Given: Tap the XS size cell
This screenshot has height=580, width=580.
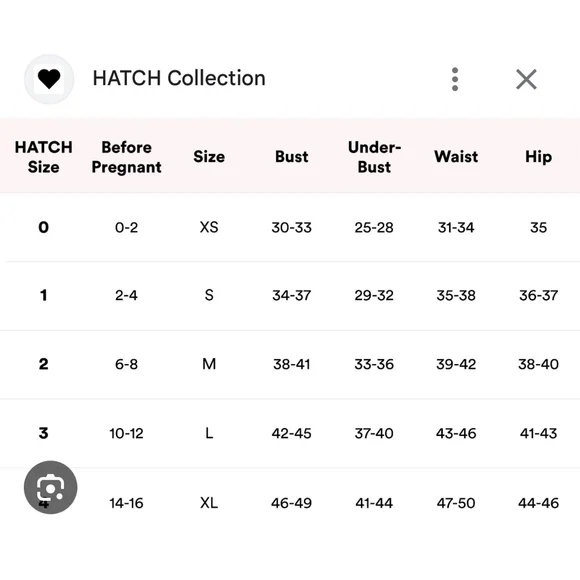Looking at the screenshot, I should tap(209, 227).
